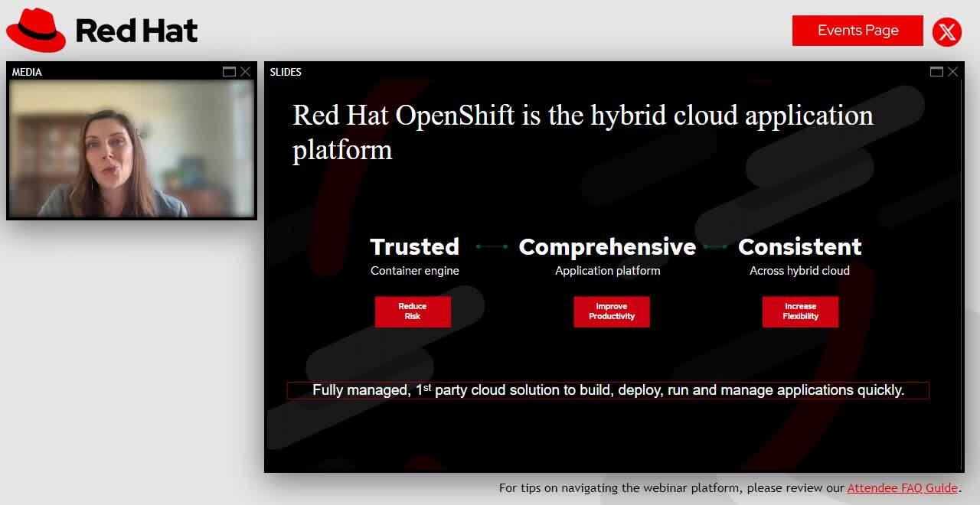Follow the Attendee FAQ Guide link
The image size is (980, 505).
pyautogui.click(x=902, y=487)
